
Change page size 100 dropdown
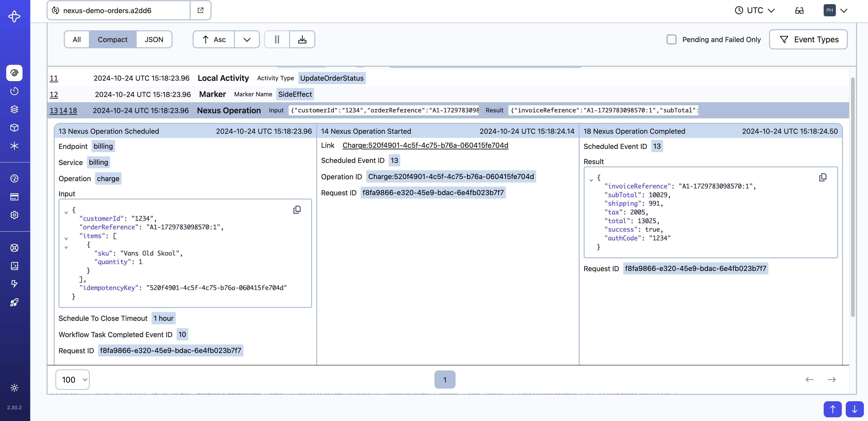coord(72,379)
